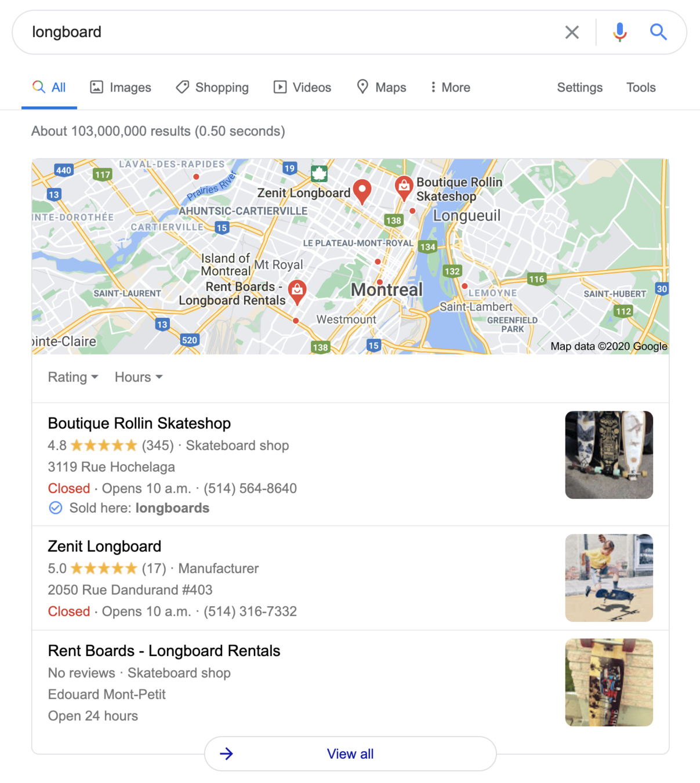Select the Zenit Longboard map pin

click(362, 191)
